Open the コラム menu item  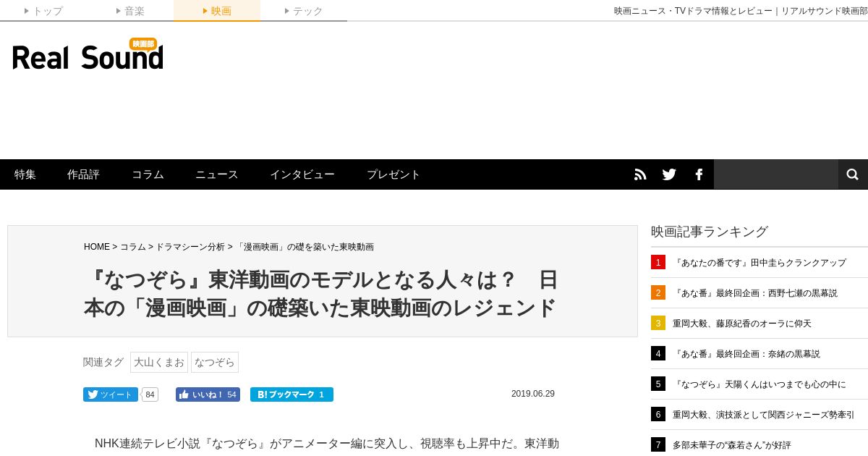(148, 174)
